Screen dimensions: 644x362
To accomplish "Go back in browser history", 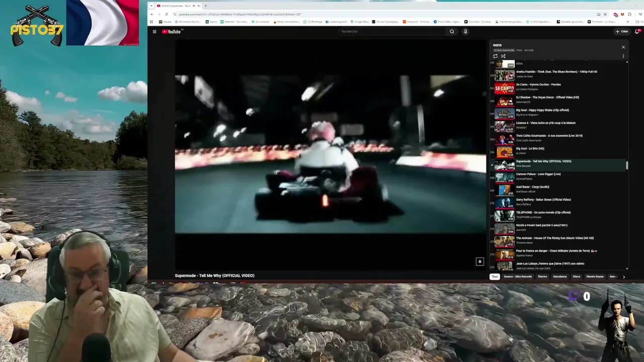I will 152,14.
